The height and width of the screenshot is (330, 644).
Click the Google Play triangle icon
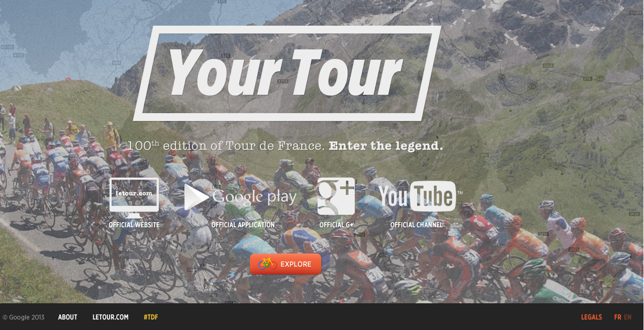pyautogui.click(x=197, y=197)
